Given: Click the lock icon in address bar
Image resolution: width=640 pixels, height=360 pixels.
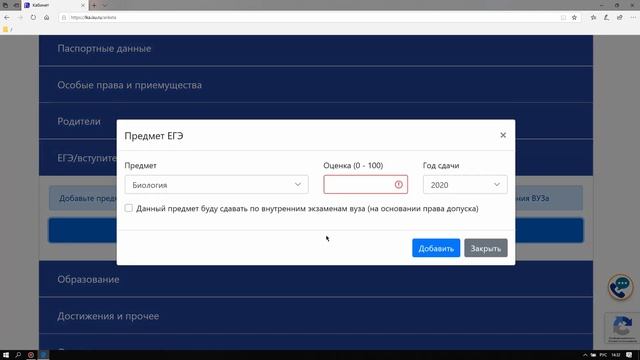Looking at the screenshot, I should 64,18.
